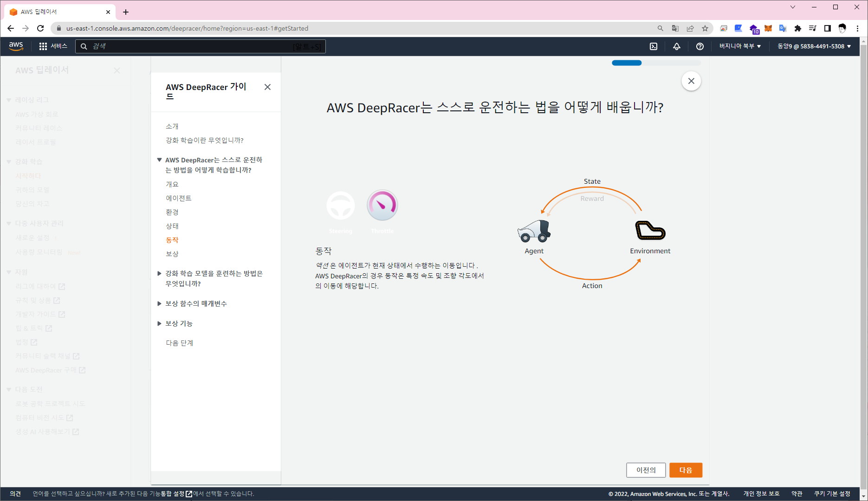
Task: Click the tutorial progress bar
Action: click(656, 63)
